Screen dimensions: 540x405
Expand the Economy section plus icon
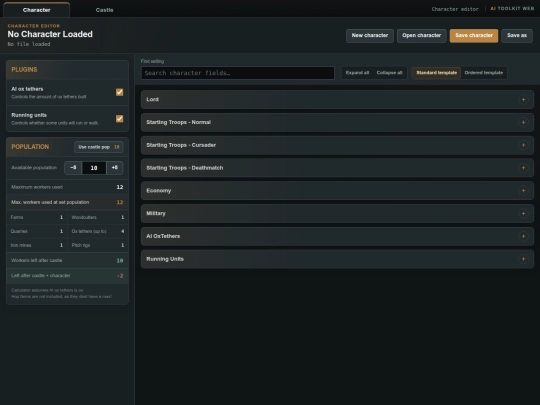[523, 190]
